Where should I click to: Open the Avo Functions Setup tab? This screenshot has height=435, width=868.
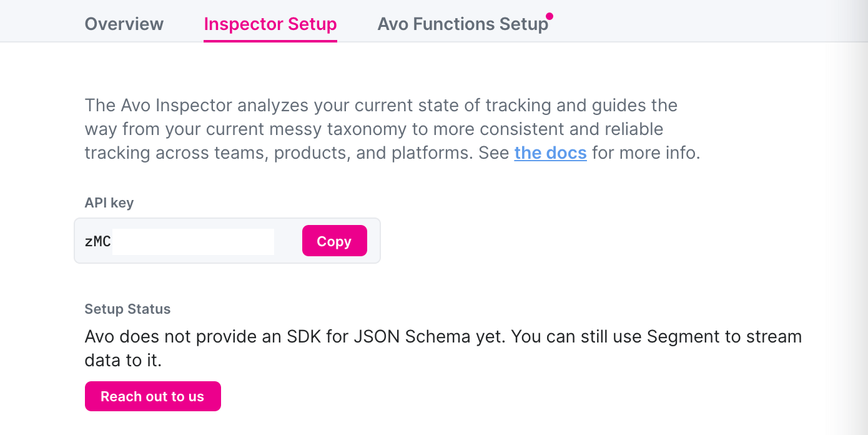coord(462,24)
